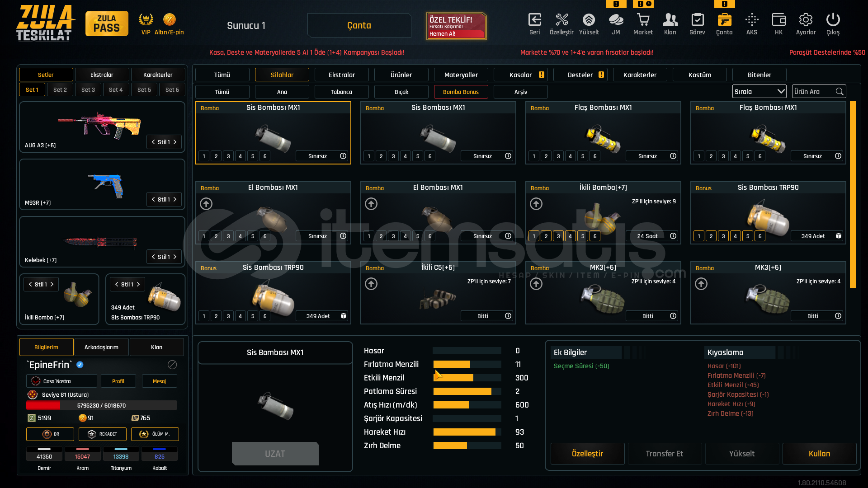Select Set 2 loadout
The image size is (868, 488).
point(60,90)
